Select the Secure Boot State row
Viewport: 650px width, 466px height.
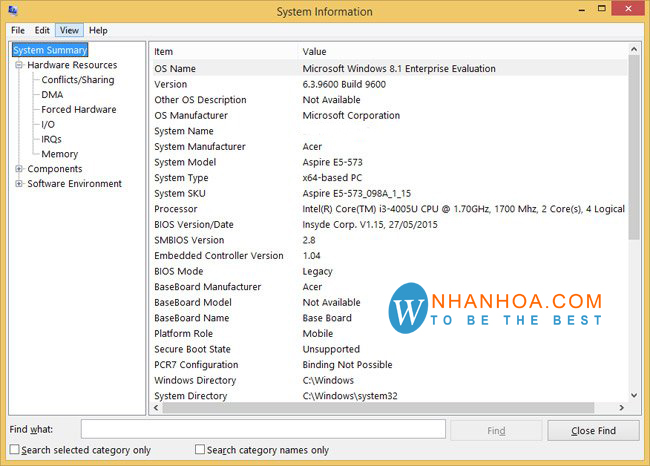[390, 349]
